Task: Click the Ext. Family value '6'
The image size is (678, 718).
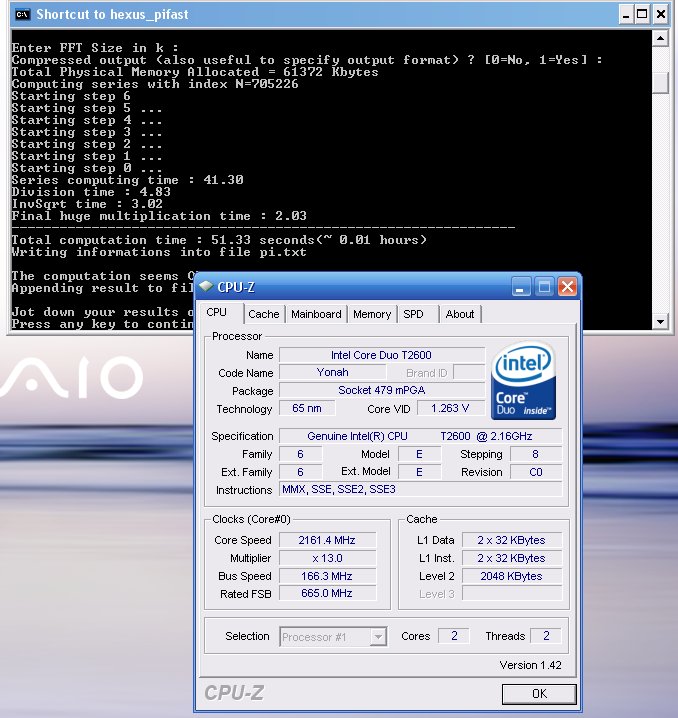Action: click(x=300, y=472)
